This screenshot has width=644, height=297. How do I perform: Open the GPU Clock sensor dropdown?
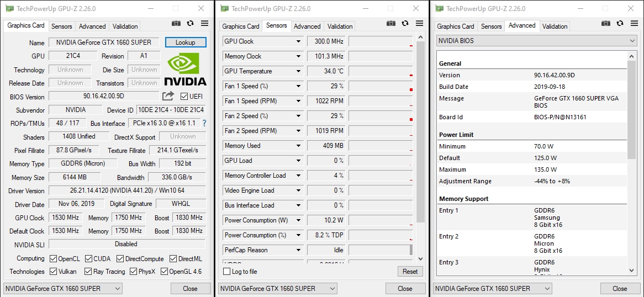point(298,41)
